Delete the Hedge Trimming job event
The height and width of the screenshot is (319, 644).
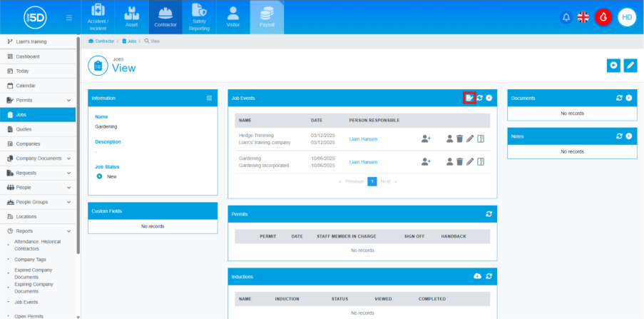tap(459, 138)
